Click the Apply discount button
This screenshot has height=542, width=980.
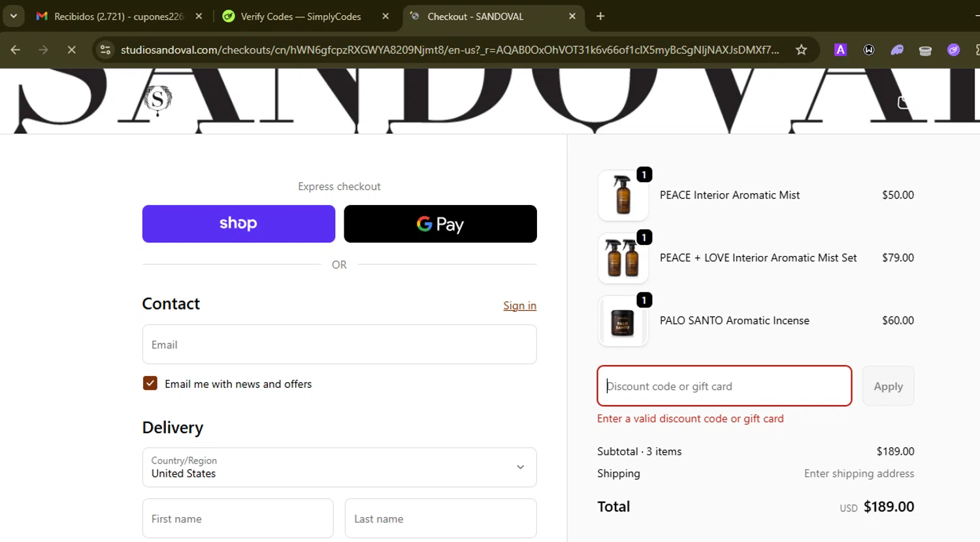coord(889,386)
